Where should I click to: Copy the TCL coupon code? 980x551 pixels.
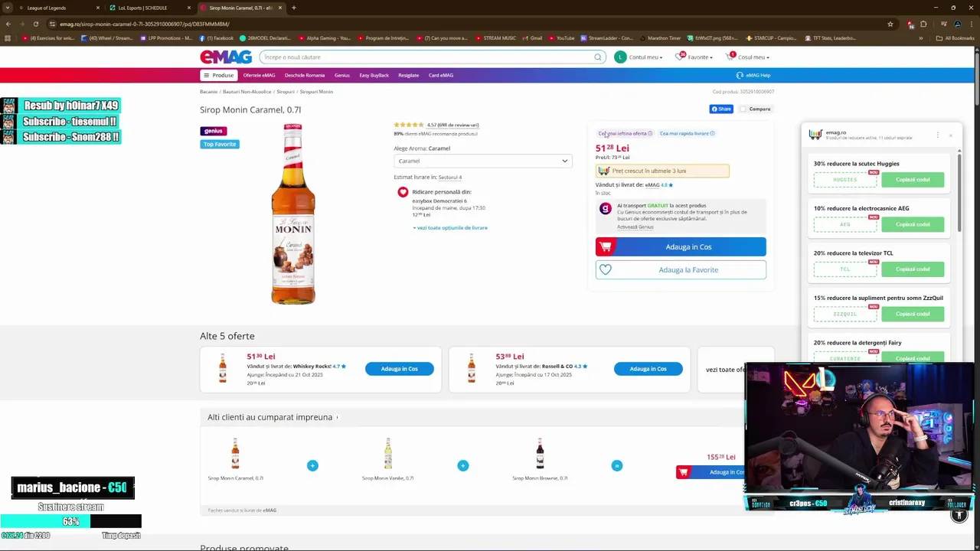(913, 269)
